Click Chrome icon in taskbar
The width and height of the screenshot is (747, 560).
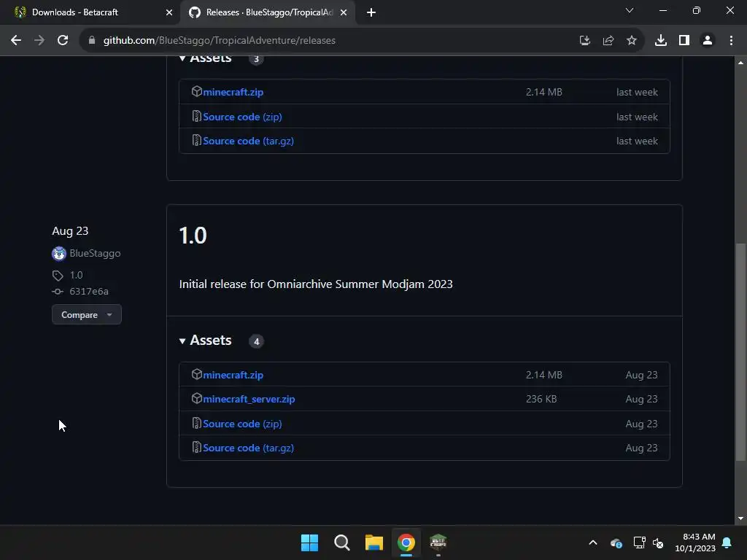point(406,542)
